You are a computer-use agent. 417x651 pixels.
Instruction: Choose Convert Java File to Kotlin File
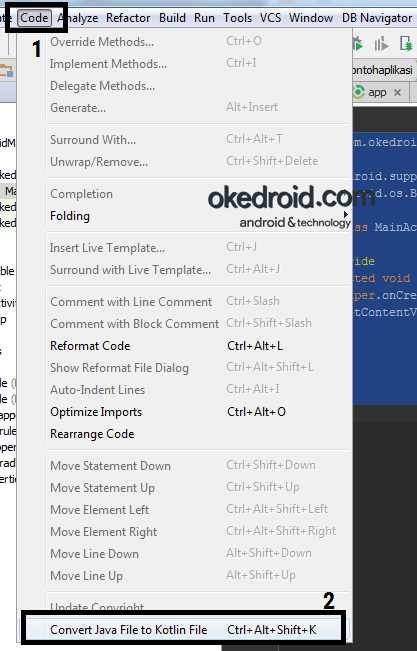[185, 629]
